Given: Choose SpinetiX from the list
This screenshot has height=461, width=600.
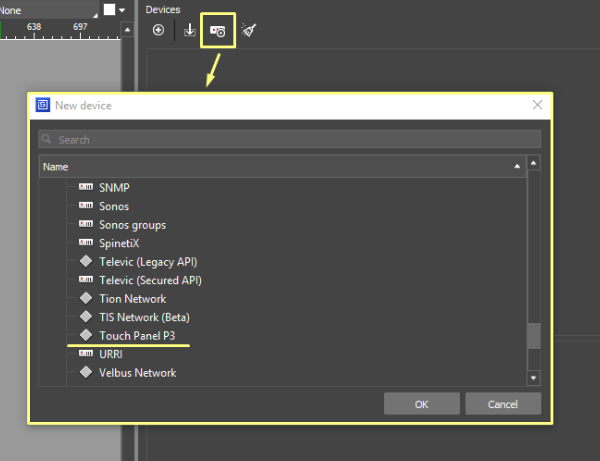Looking at the screenshot, I should pyautogui.click(x=120, y=243).
